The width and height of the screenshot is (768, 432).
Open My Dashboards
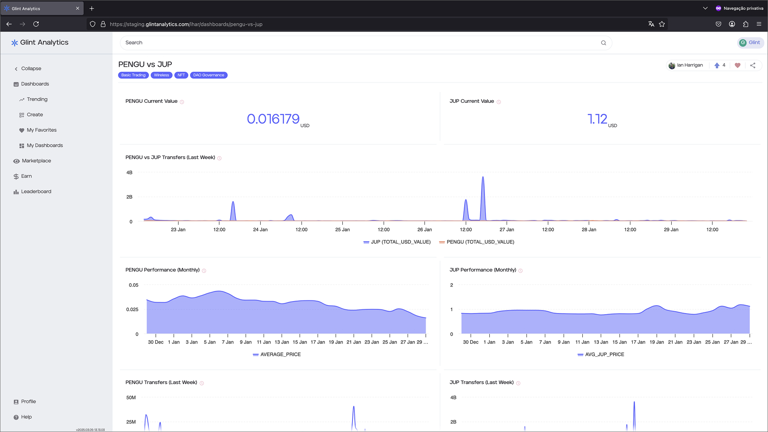click(x=41, y=145)
